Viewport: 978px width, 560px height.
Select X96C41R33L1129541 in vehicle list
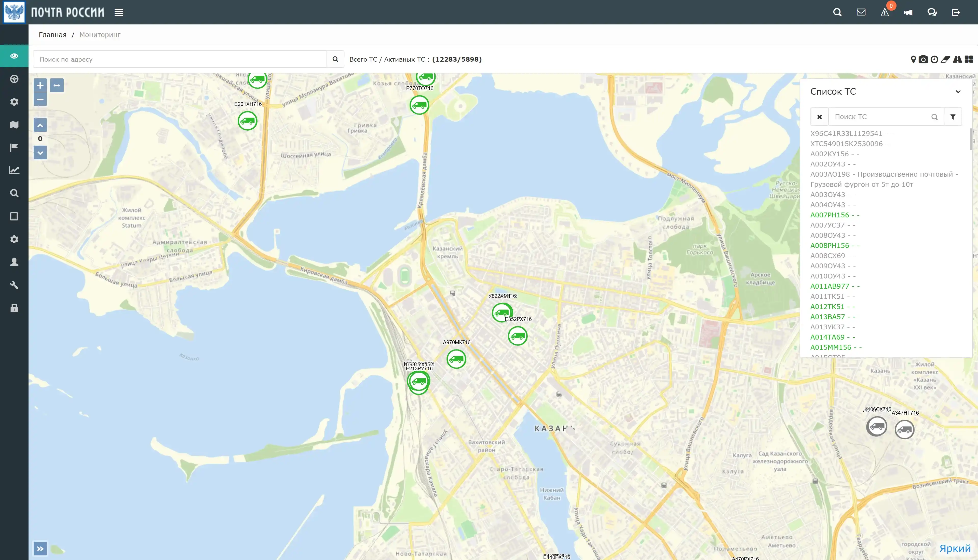(x=851, y=133)
